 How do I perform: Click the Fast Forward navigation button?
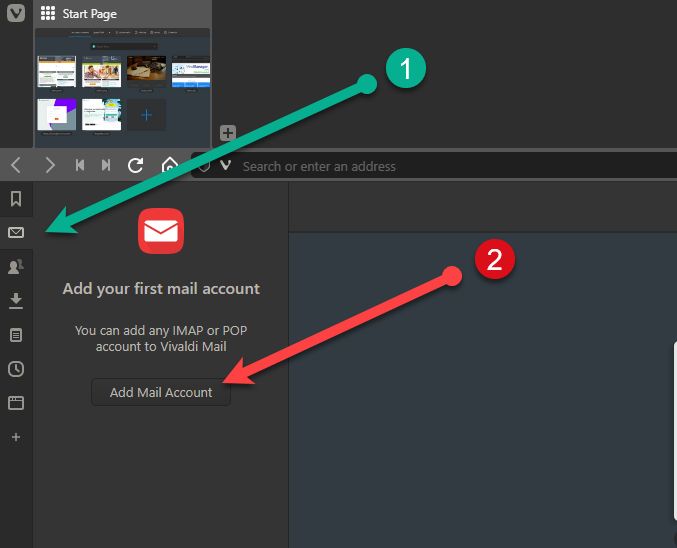pyautogui.click(x=106, y=165)
